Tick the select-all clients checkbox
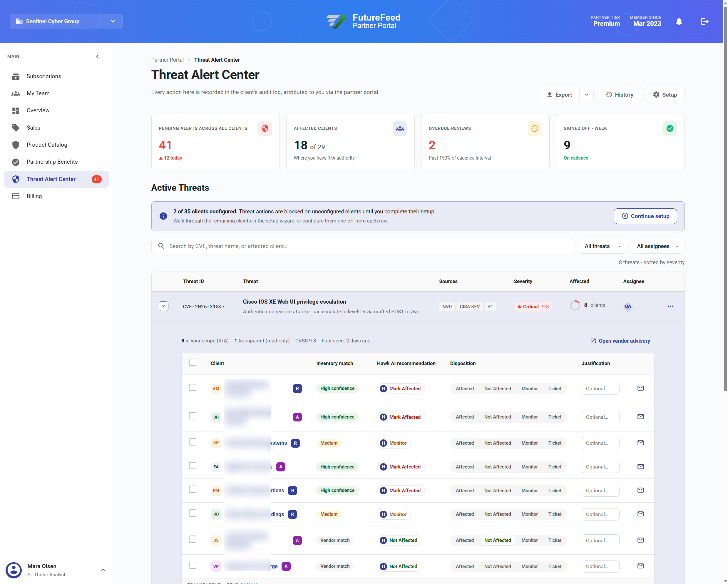 pos(193,362)
